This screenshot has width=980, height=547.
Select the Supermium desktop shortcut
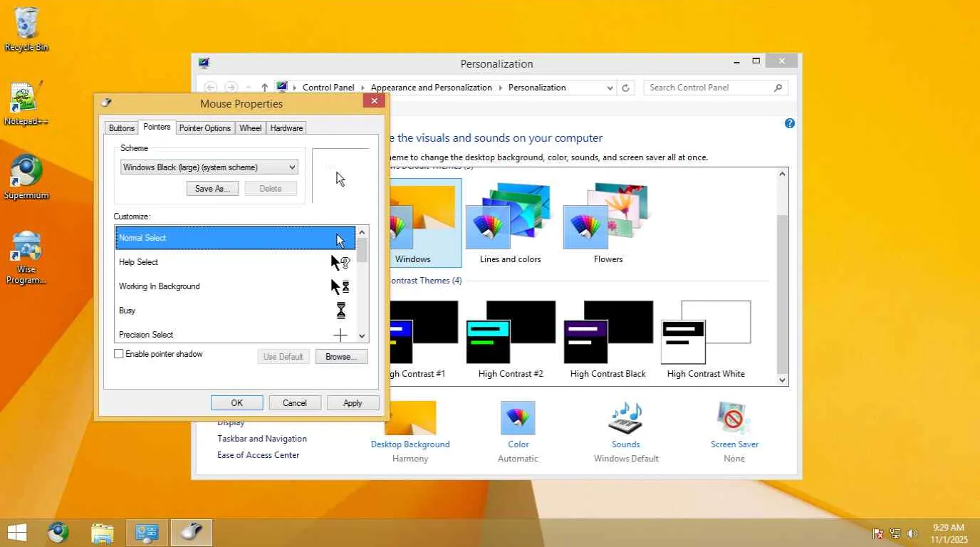[x=26, y=177]
